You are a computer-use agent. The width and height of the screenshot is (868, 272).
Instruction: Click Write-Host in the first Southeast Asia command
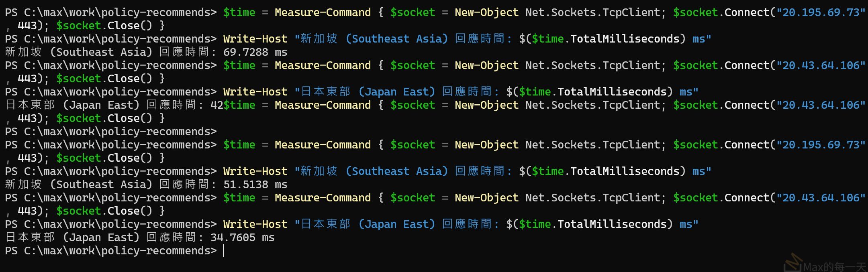point(255,39)
